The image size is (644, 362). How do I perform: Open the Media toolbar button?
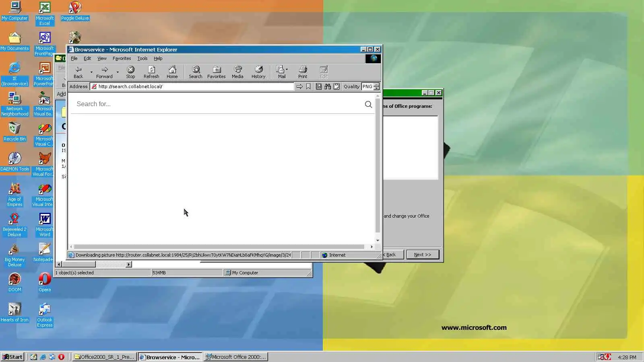[237, 72]
